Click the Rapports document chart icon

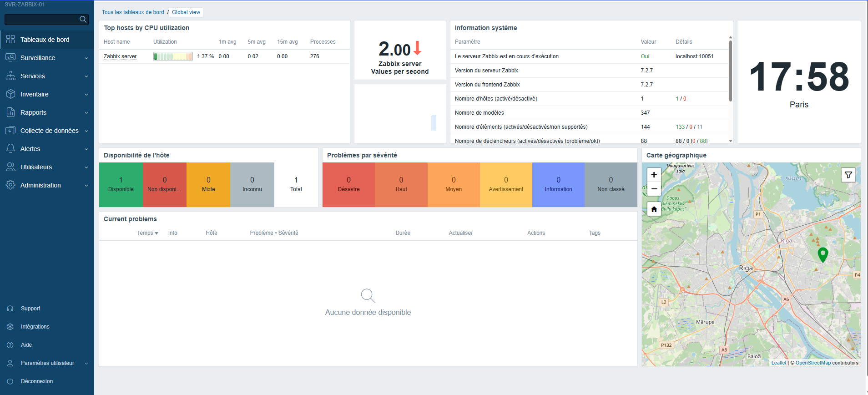point(10,112)
